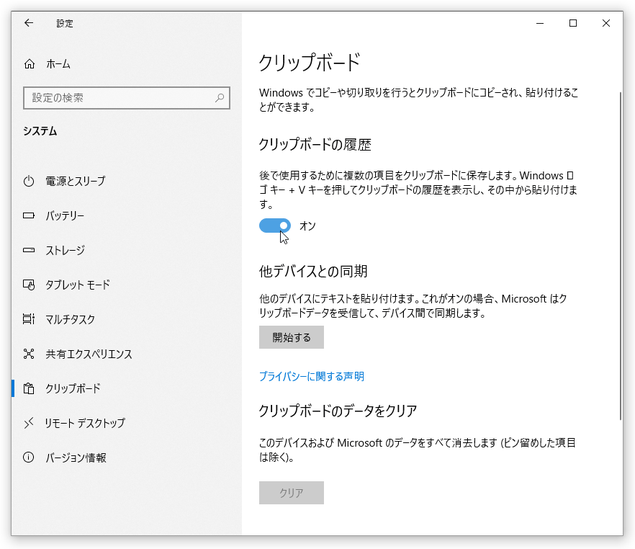This screenshot has height=549, width=635.
Task: Click the オン toggle label
Action: tap(307, 226)
